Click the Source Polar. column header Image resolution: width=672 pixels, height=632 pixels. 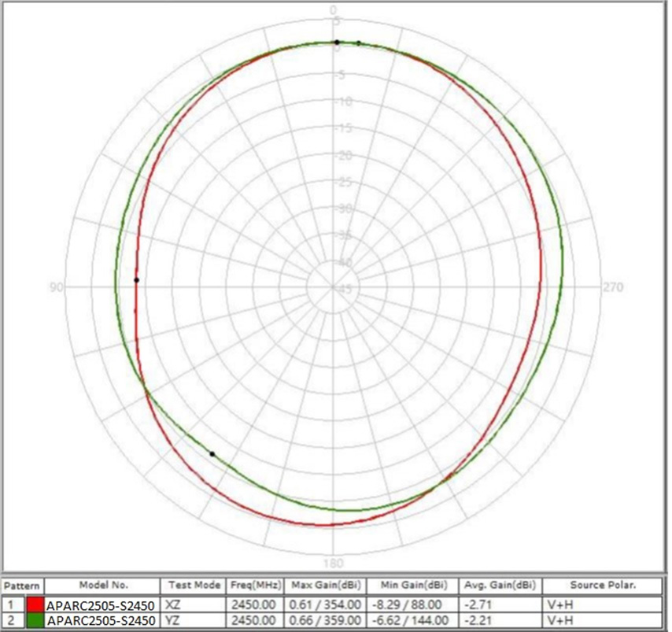point(602,586)
